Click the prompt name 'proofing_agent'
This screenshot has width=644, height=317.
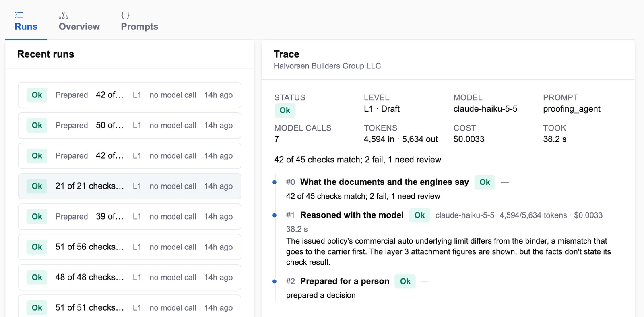coord(572,109)
